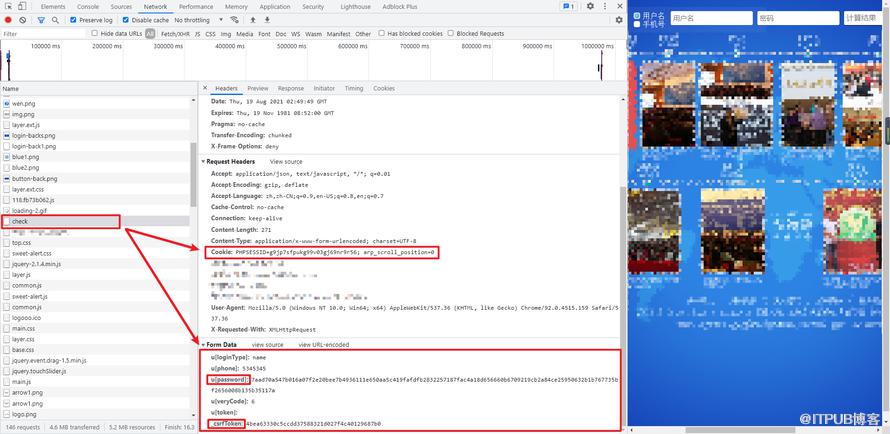
Task: Select the All filter type
Action: click(x=150, y=34)
